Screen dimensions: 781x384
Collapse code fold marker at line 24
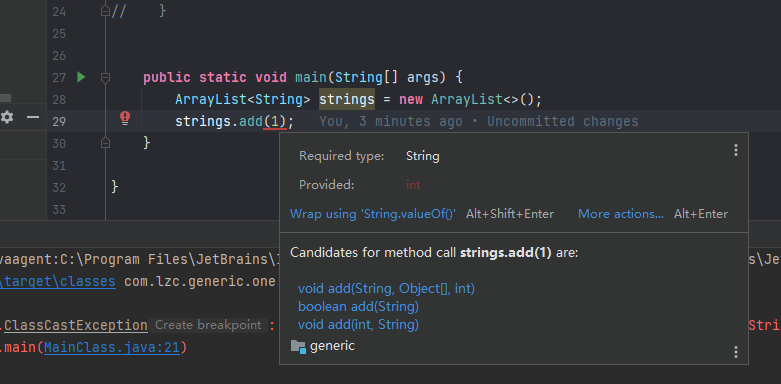(105, 11)
